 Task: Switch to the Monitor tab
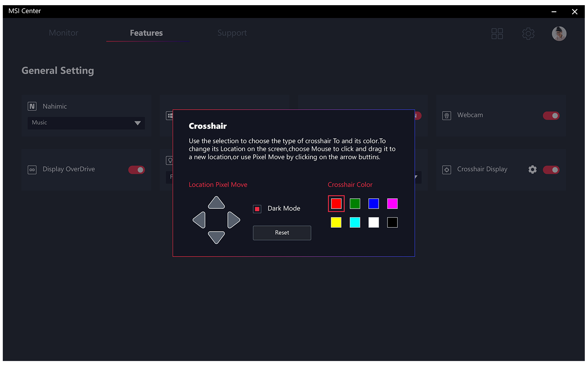click(x=63, y=33)
